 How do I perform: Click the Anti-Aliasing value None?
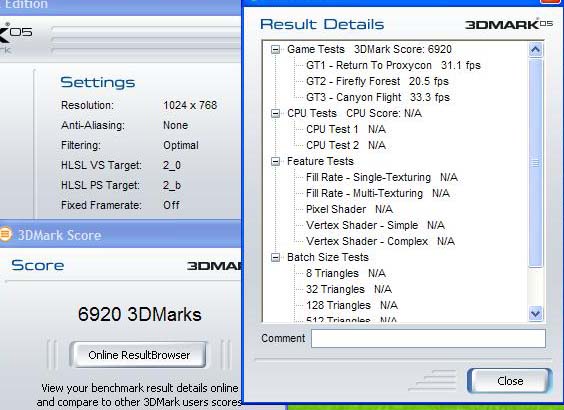[x=176, y=126]
